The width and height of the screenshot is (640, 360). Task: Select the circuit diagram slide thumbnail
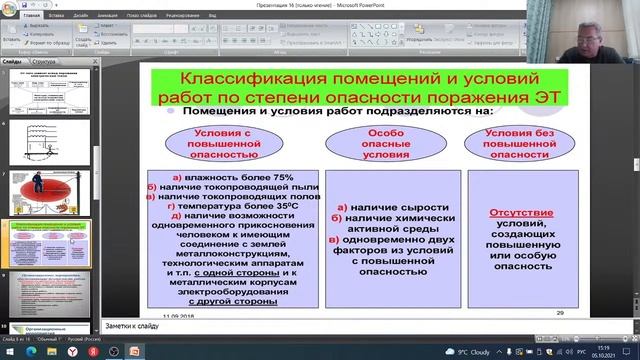click(49, 142)
